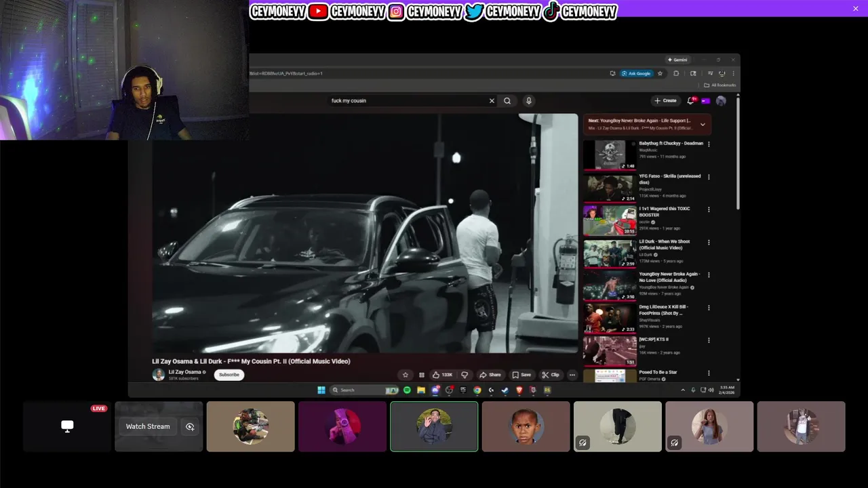Clear the YouTube search box text

click(492, 101)
